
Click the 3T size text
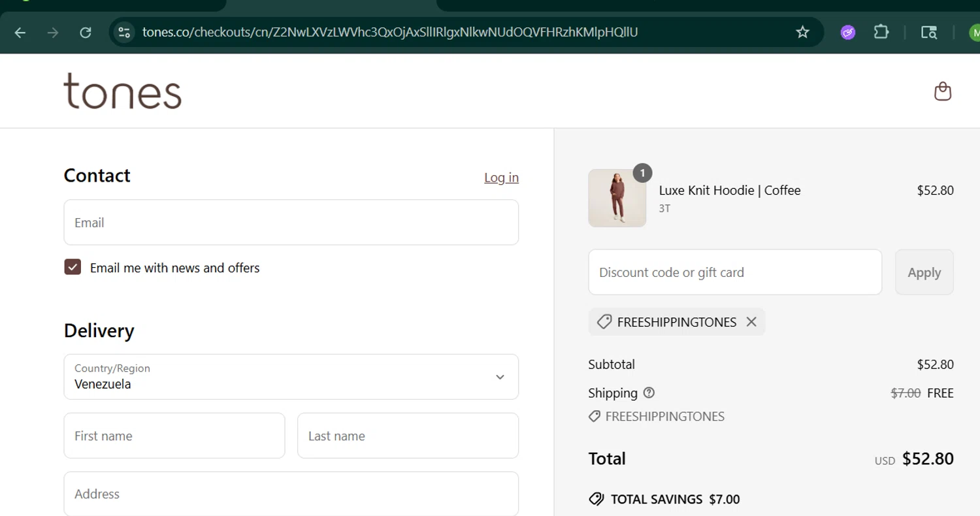click(x=664, y=209)
